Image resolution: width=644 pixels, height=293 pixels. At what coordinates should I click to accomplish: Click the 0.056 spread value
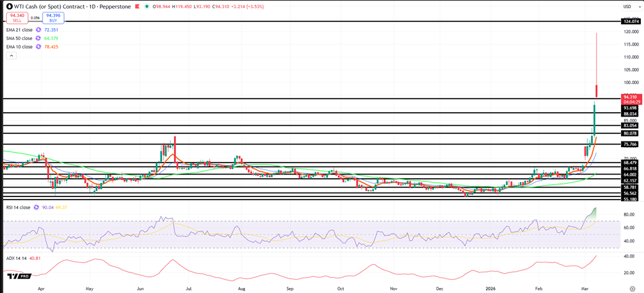point(35,17)
